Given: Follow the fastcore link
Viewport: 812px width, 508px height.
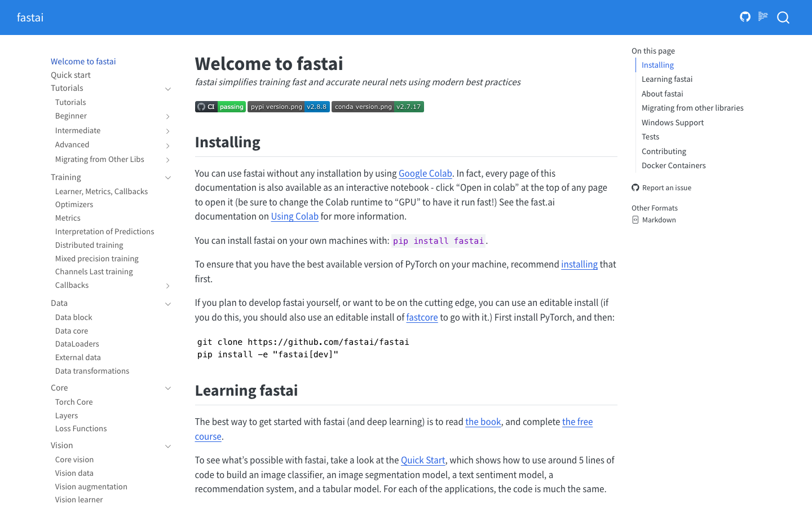Looking at the screenshot, I should coord(422,317).
